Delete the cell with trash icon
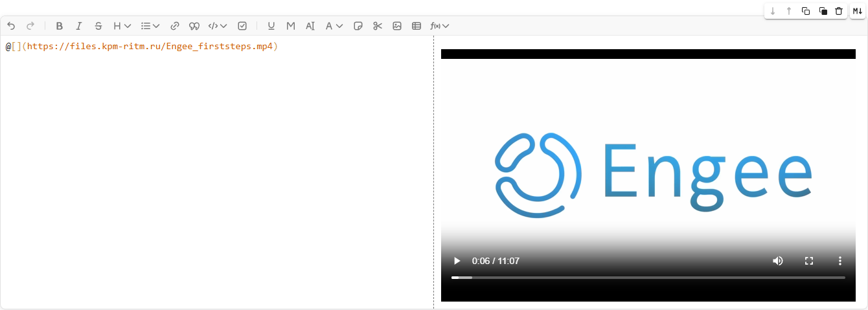 pyautogui.click(x=839, y=11)
